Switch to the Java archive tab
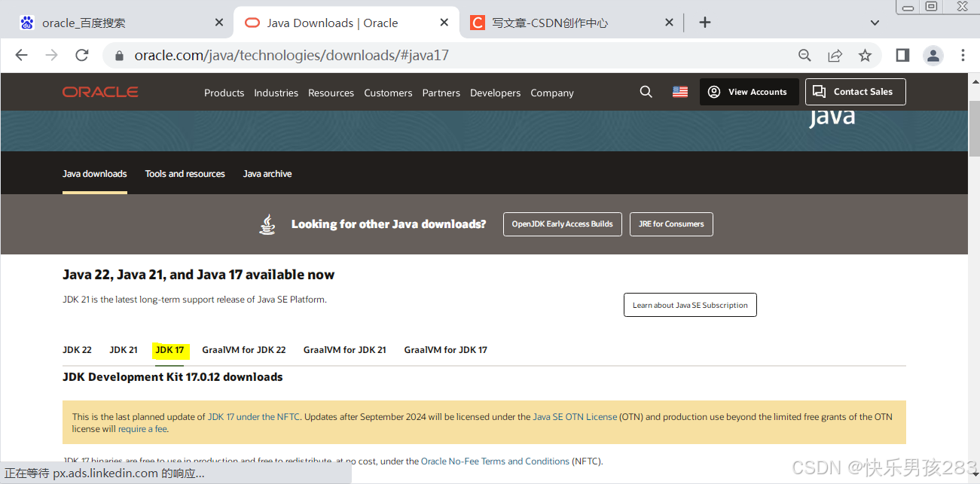 (x=267, y=173)
